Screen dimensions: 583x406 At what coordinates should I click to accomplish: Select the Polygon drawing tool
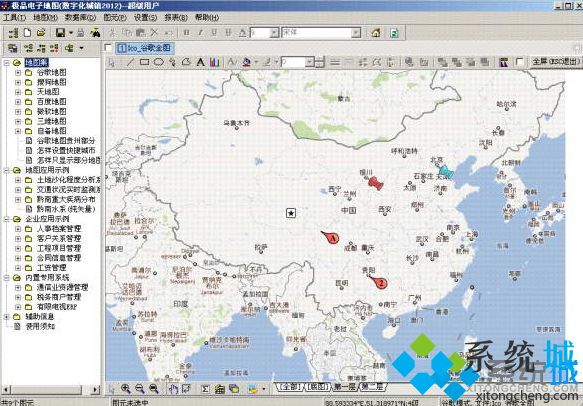[186, 62]
